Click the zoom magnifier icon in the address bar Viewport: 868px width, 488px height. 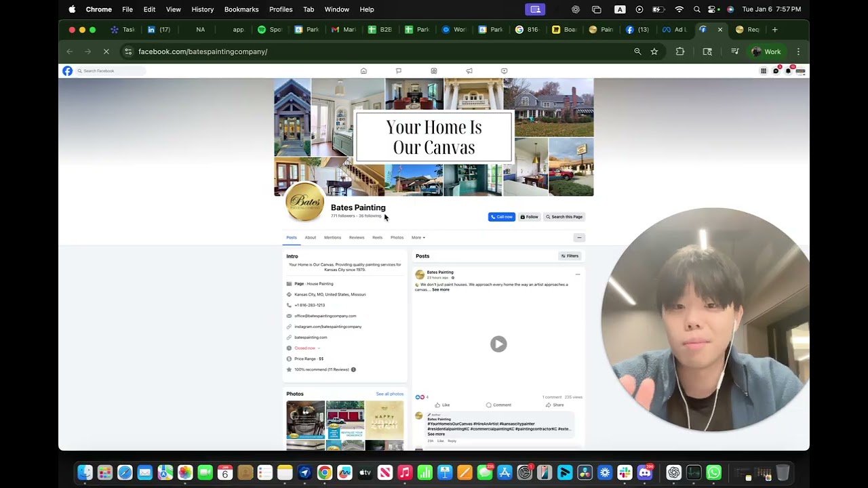[637, 52]
